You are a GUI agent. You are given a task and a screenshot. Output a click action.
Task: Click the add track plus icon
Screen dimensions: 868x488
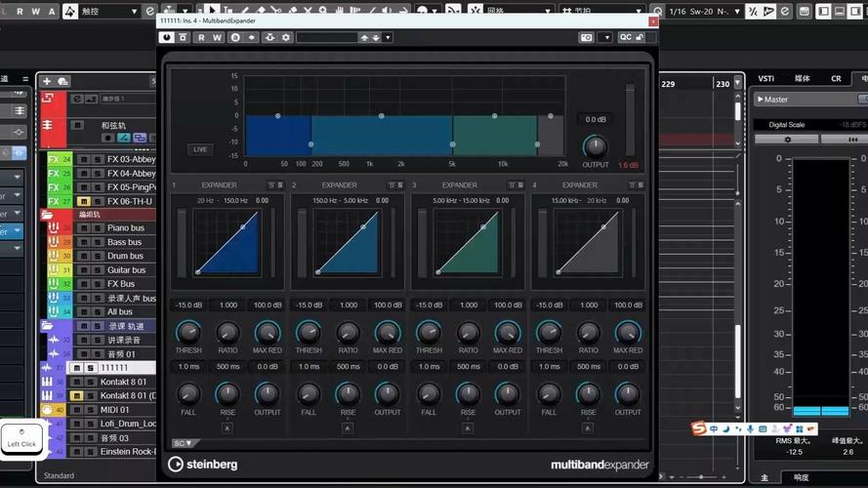click(x=47, y=81)
